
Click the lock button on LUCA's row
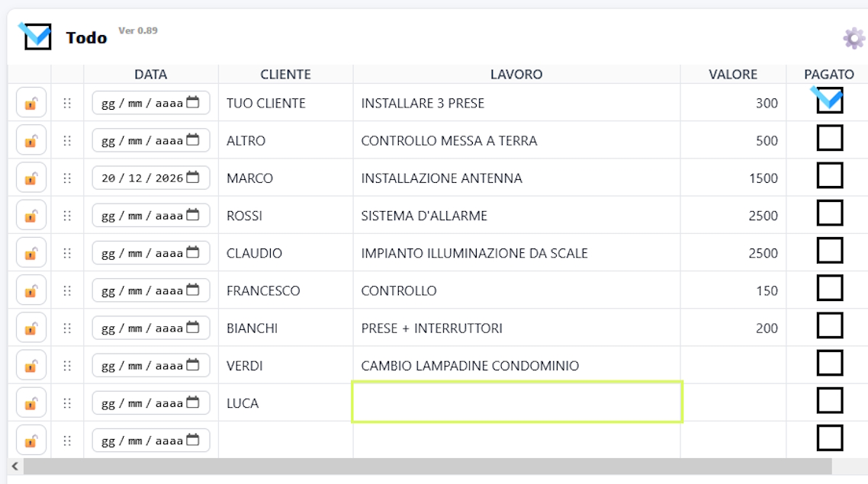coord(30,402)
